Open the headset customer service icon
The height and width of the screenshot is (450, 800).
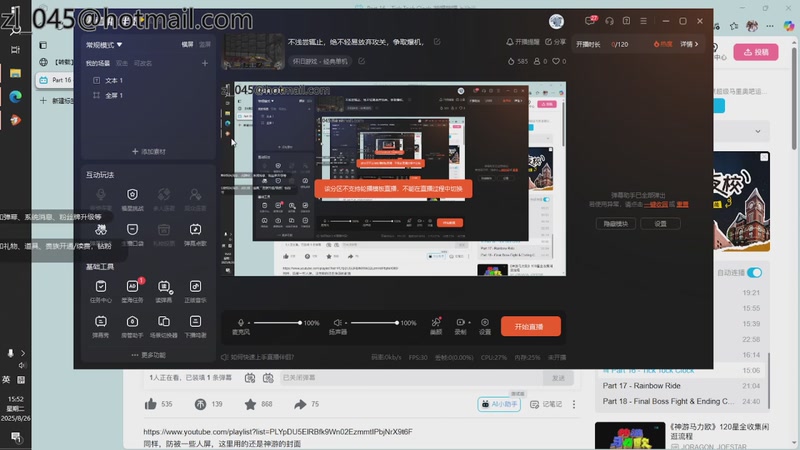point(609,21)
